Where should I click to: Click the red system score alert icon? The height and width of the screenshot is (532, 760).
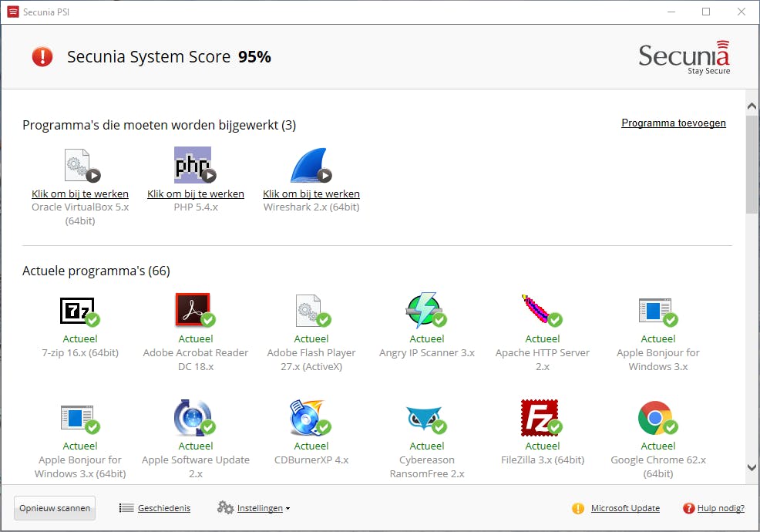pyautogui.click(x=42, y=56)
